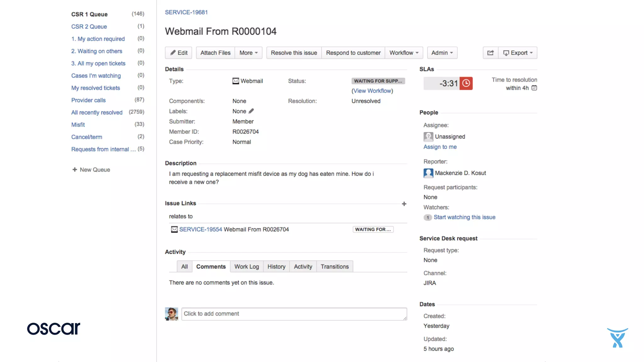The height and width of the screenshot is (362, 644).
Task: Click the Unassigned assignee avatar icon
Action: pos(428,137)
